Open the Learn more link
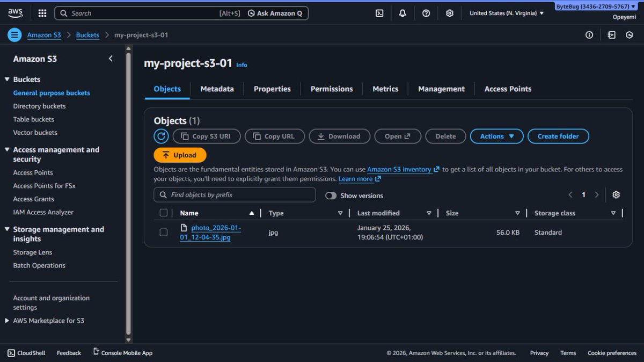 point(360,179)
